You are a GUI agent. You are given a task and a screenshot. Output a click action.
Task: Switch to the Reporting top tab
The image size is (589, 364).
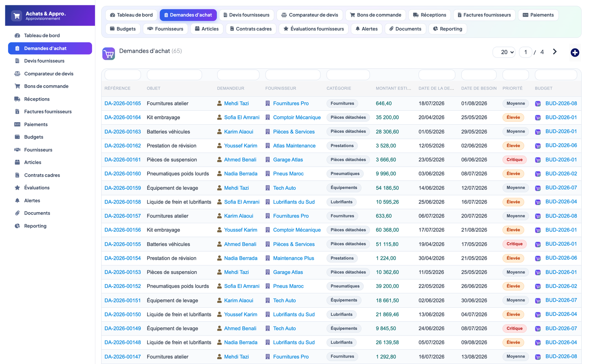tap(448, 29)
